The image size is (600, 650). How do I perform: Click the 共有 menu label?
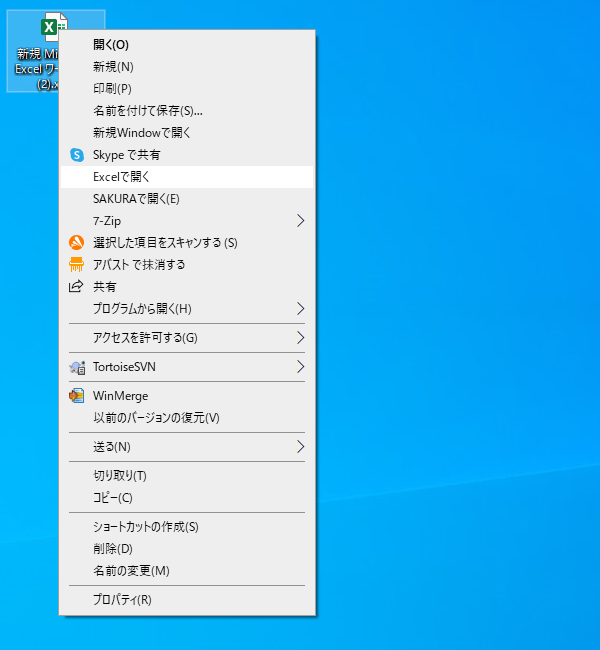[x=104, y=286]
